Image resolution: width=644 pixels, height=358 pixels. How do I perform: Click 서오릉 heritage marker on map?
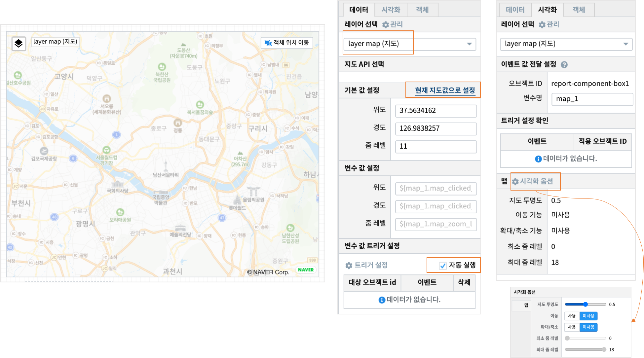click(106, 98)
